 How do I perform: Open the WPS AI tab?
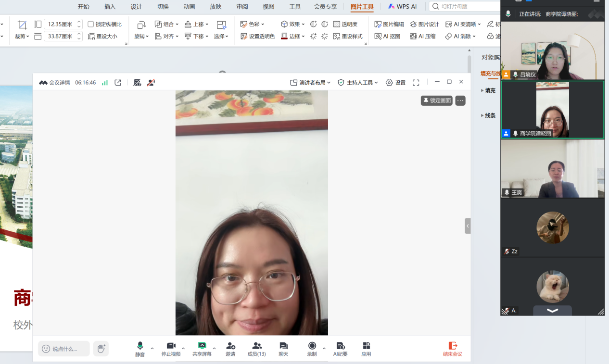coord(403,7)
